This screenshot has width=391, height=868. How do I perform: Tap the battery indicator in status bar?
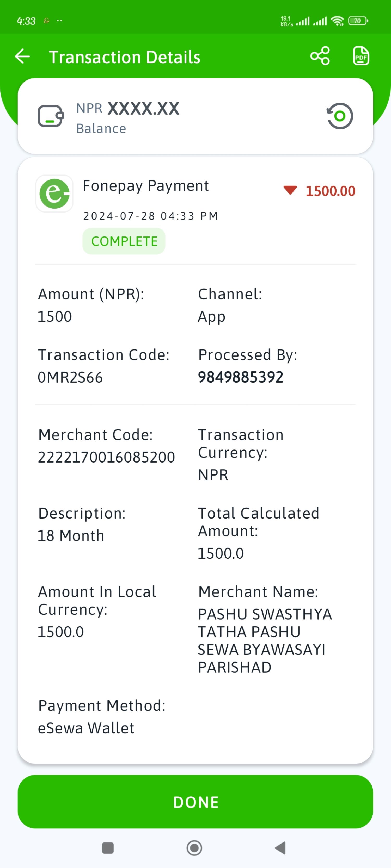click(358, 21)
